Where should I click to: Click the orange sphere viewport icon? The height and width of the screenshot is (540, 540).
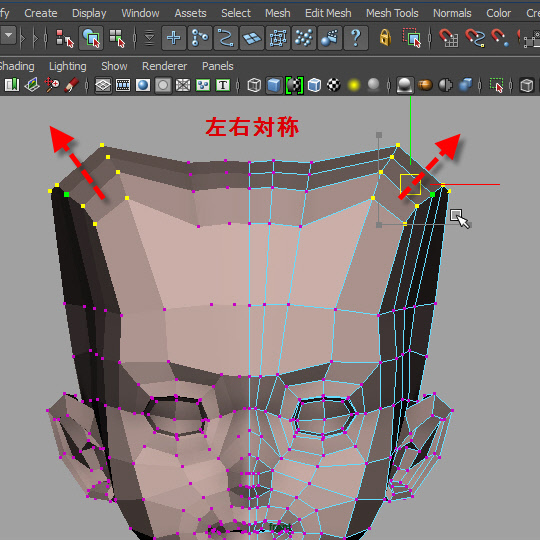tap(425, 85)
